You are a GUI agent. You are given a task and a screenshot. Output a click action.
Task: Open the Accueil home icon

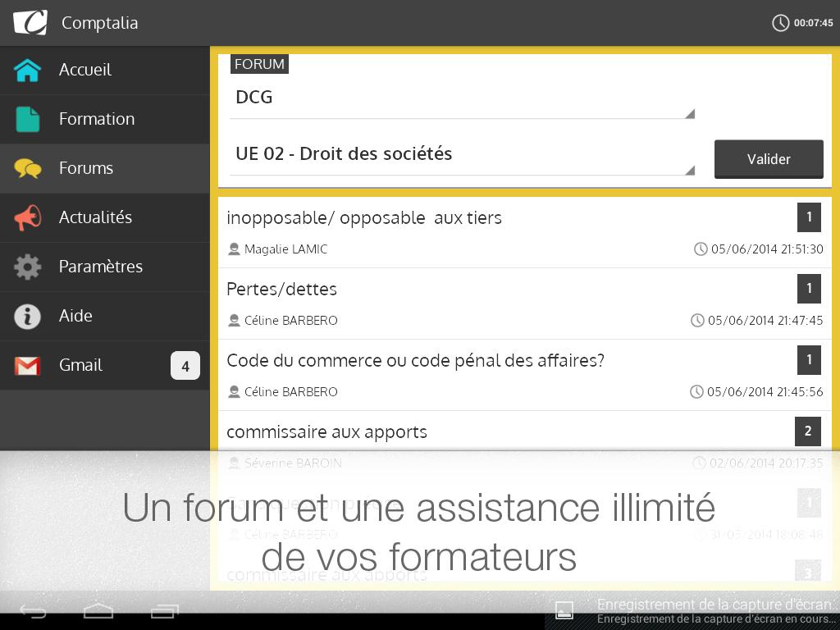[x=28, y=71]
